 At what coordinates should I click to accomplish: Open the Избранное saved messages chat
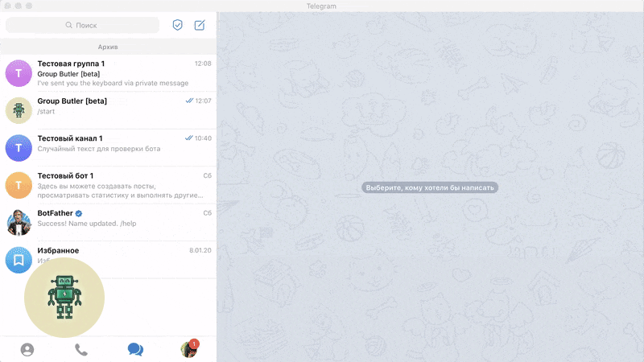(x=108, y=260)
